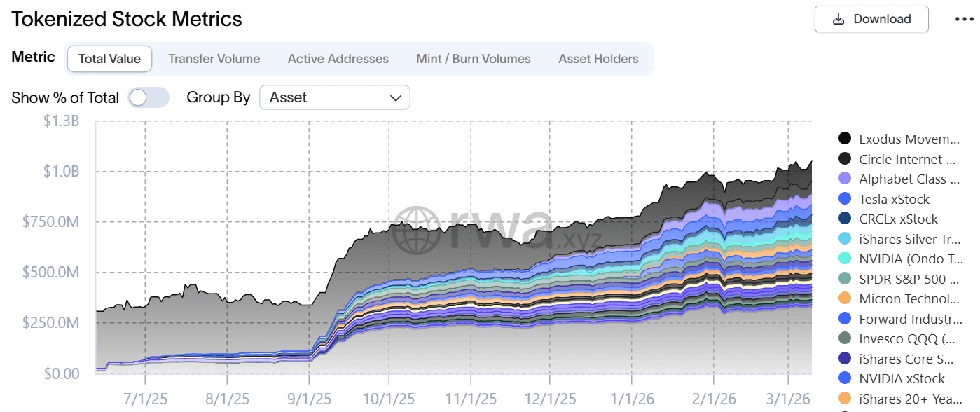Toggle NVIDIA (Ondo T... legend label
Screen dimensions: 980x412
click(910, 259)
